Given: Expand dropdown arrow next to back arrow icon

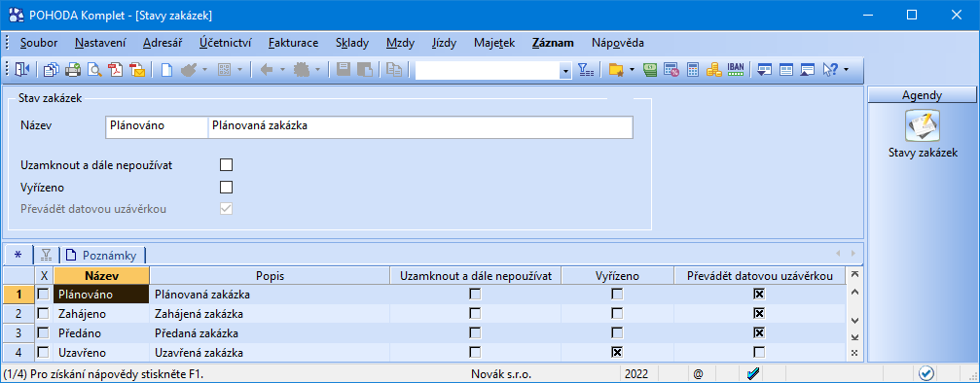Looking at the screenshot, I should coord(283,70).
